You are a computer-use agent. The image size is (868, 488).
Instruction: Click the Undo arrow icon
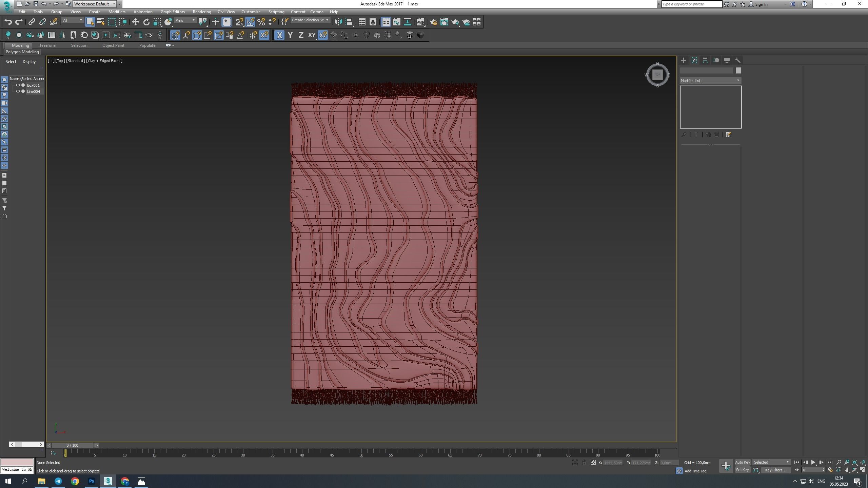pyautogui.click(x=8, y=22)
